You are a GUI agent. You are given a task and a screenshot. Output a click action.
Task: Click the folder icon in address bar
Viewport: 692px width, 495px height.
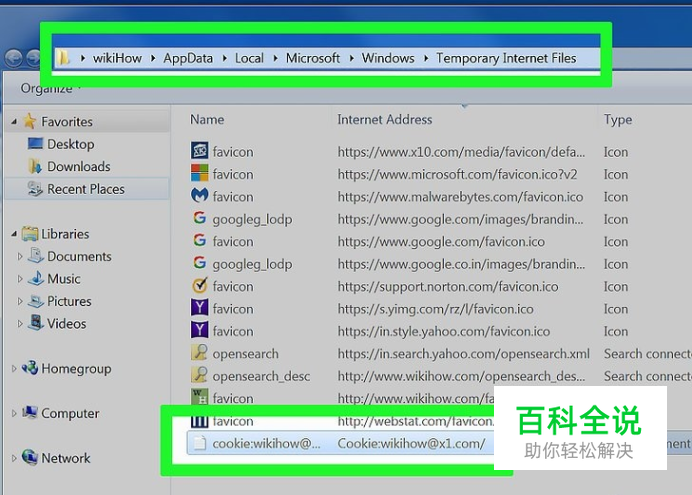point(64,58)
